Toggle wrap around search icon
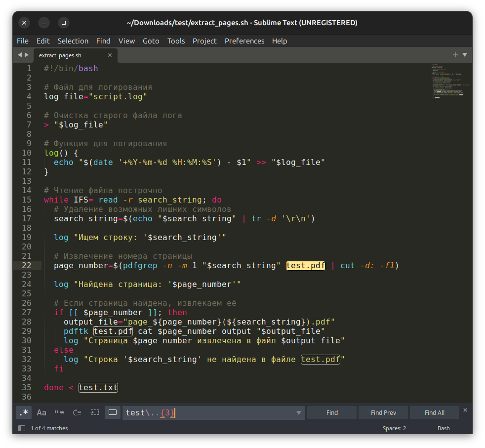 pos(77,412)
